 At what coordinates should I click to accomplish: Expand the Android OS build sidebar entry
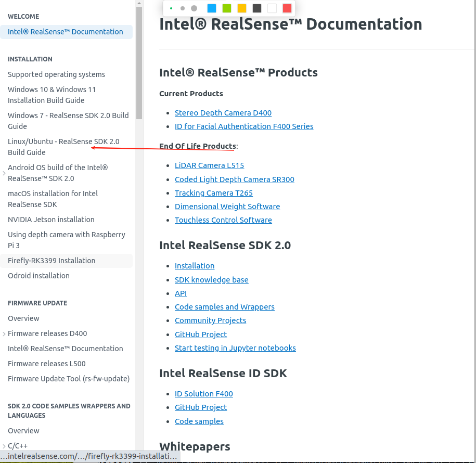pos(4,173)
